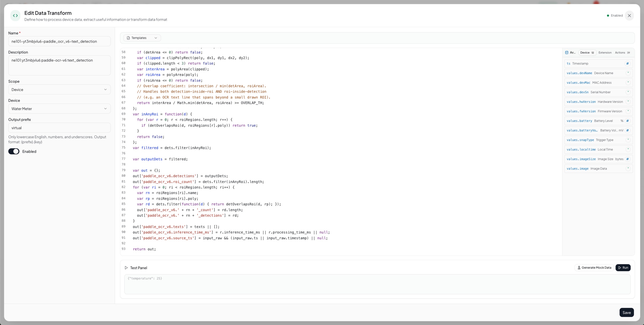
Task: Click the Enabled status indicator in the header
Action: click(x=615, y=16)
